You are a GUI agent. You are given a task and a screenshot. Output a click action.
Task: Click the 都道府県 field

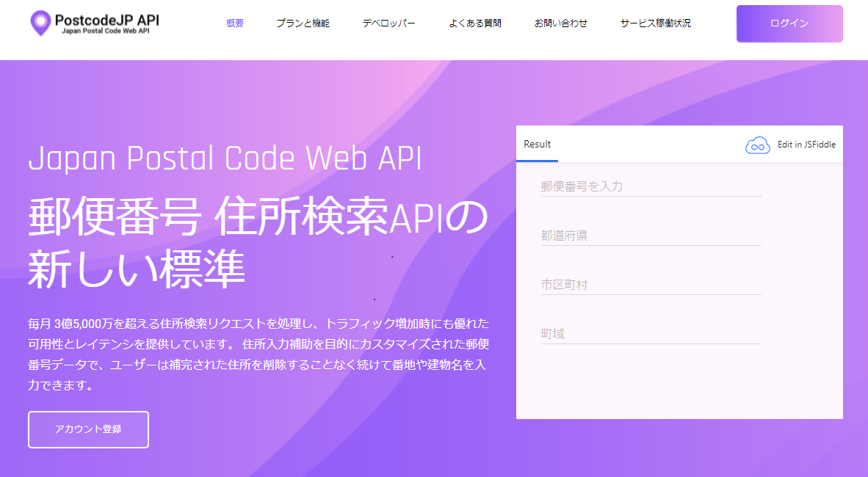click(x=651, y=235)
